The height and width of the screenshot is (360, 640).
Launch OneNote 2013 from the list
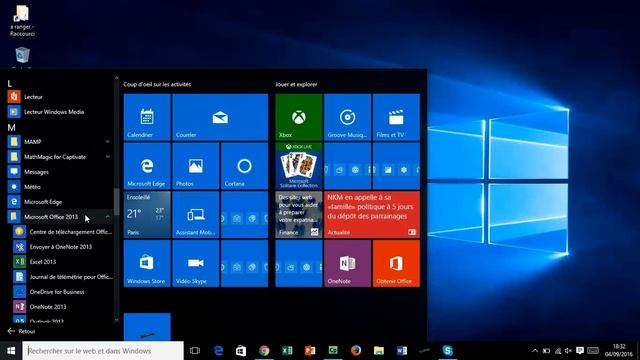[62, 307]
